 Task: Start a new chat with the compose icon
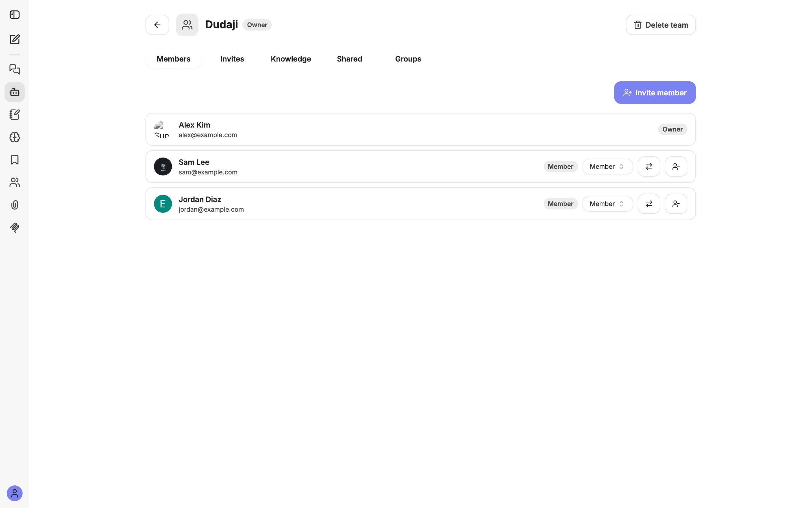(14, 39)
